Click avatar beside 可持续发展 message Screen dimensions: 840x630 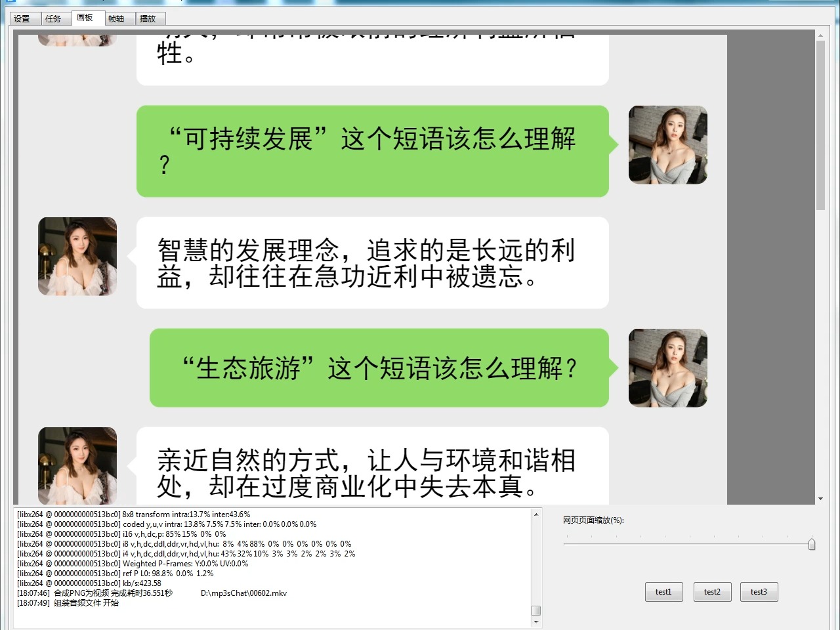pyautogui.click(x=668, y=144)
